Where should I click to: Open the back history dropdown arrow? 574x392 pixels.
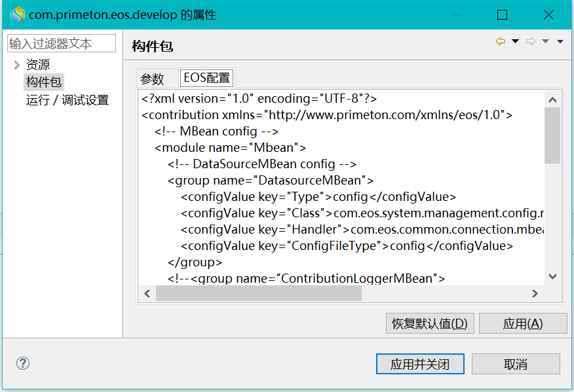(515, 41)
